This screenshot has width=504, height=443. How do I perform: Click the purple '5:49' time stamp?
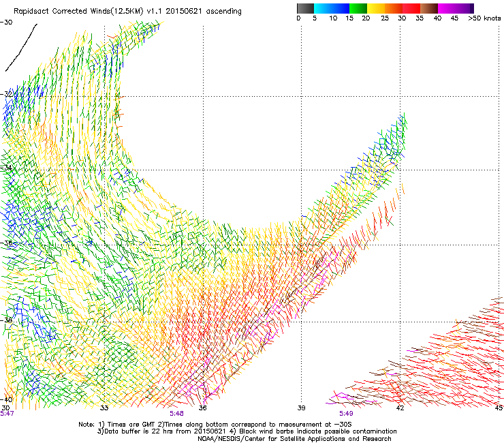tap(346, 414)
